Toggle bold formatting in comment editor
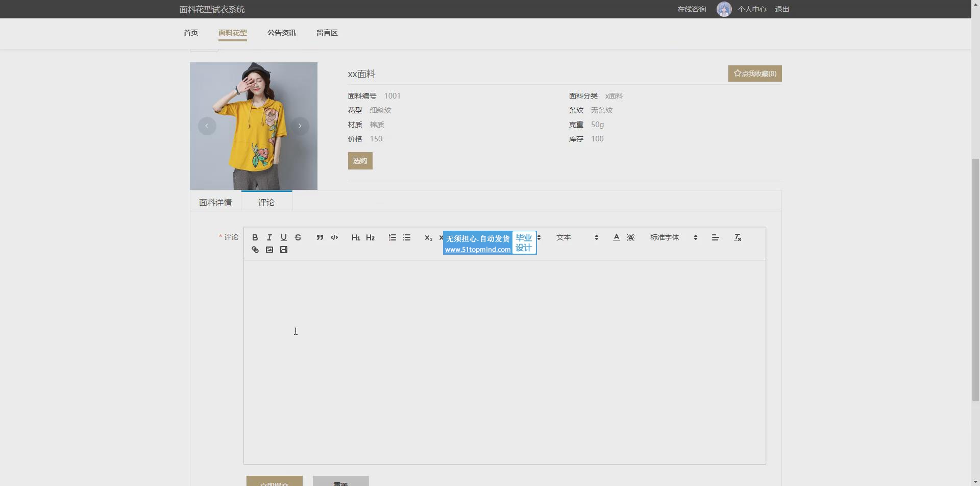This screenshot has width=980, height=486. pos(255,237)
